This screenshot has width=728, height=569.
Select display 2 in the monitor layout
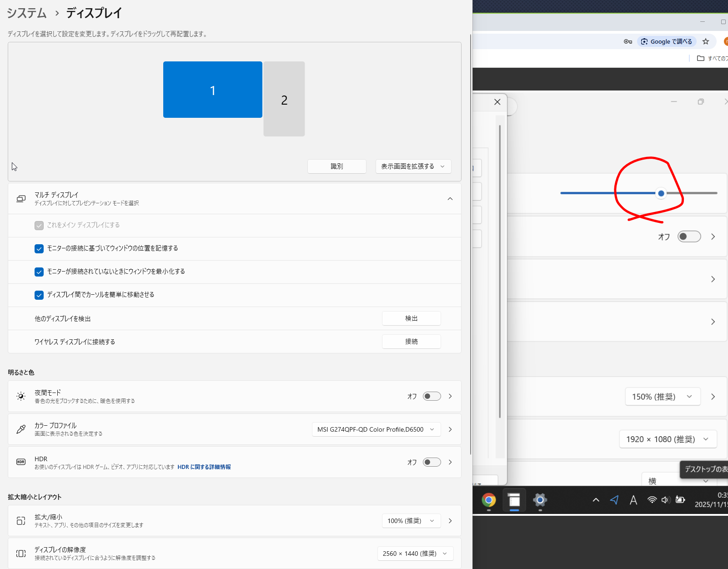(x=284, y=99)
